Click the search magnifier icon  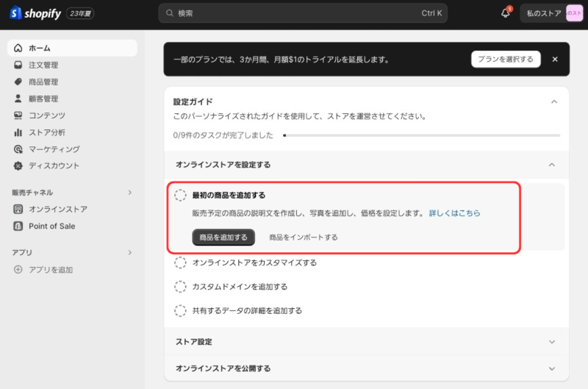coord(170,13)
